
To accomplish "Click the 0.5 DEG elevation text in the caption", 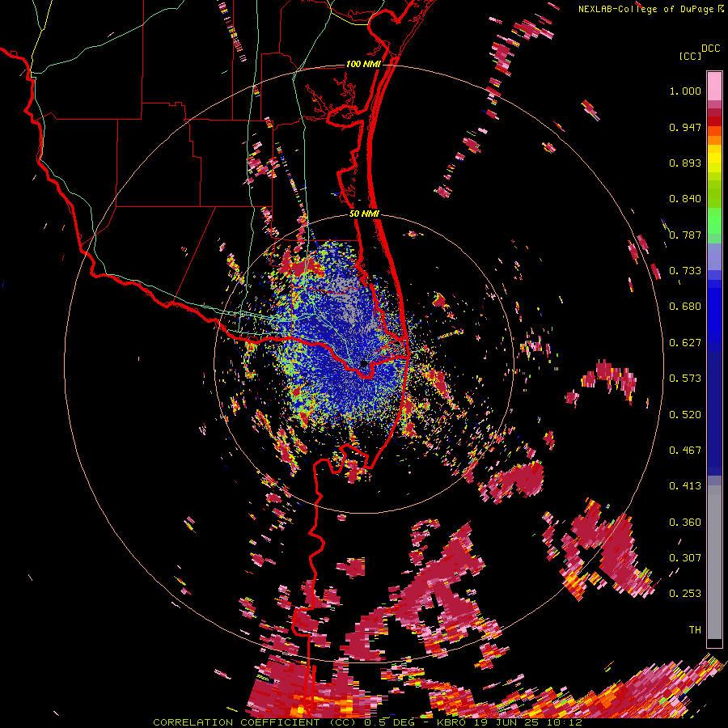I will (x=389, y=722).
